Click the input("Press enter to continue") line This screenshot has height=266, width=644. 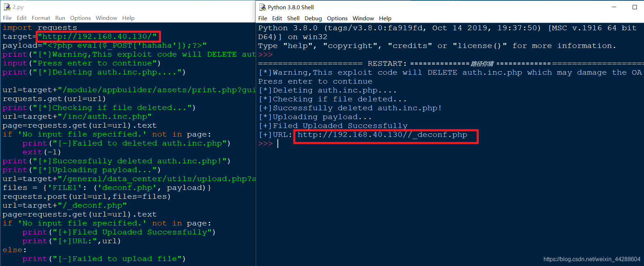click(82, 63)
